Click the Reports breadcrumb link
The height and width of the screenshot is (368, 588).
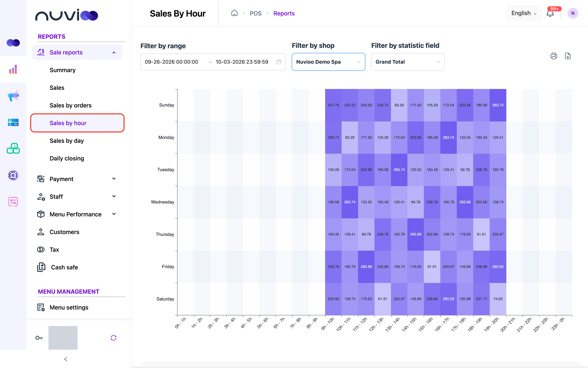pos(284,13)
